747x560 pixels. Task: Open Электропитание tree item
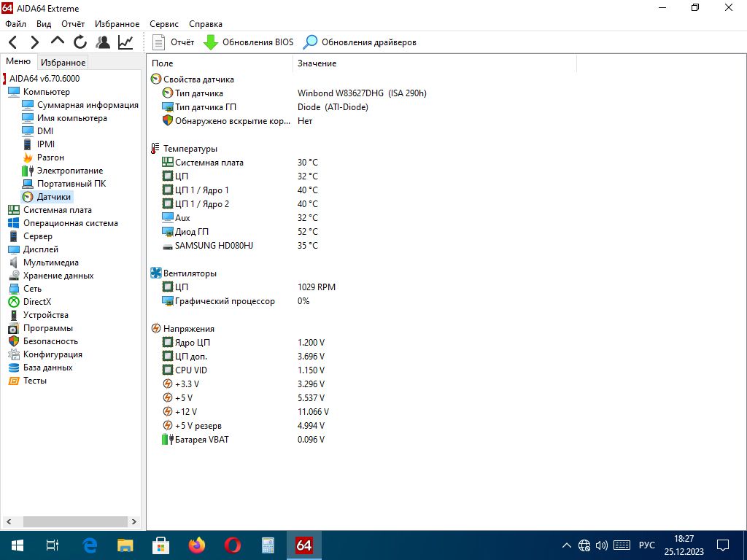[x=70, y=171]
